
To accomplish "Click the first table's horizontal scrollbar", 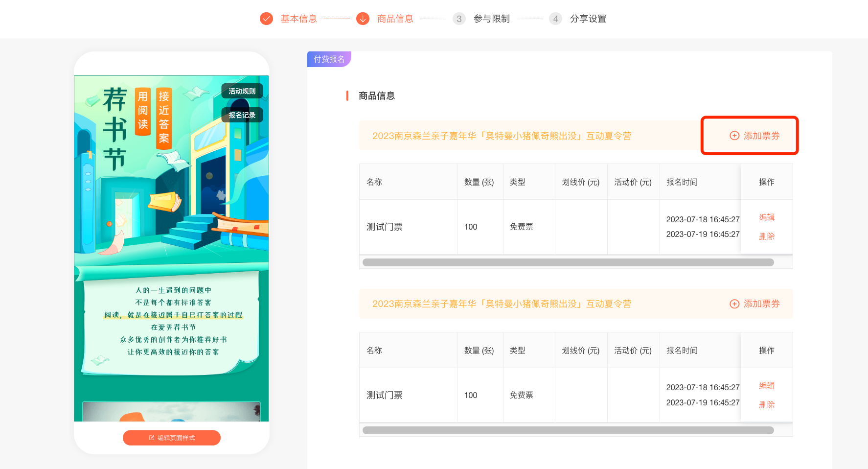I will coord(568,262).
